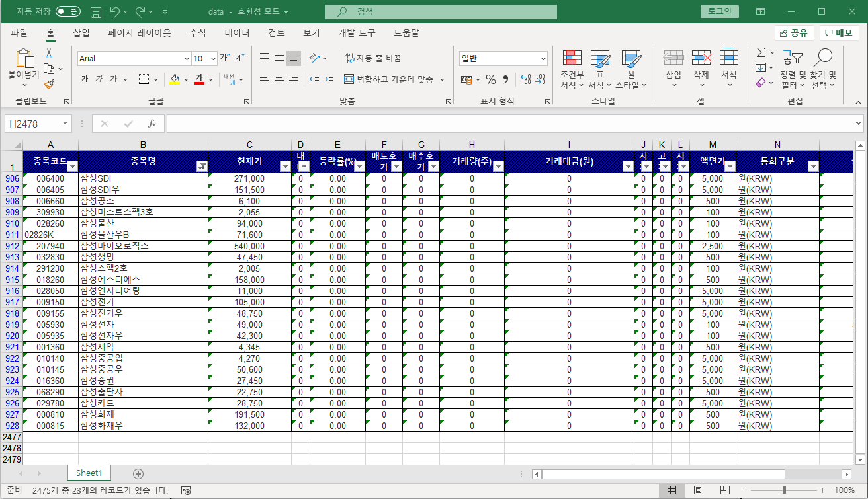Open filter dropdown for 현재가 column
Screen dimensions: 868x499
tap(285, 167)
